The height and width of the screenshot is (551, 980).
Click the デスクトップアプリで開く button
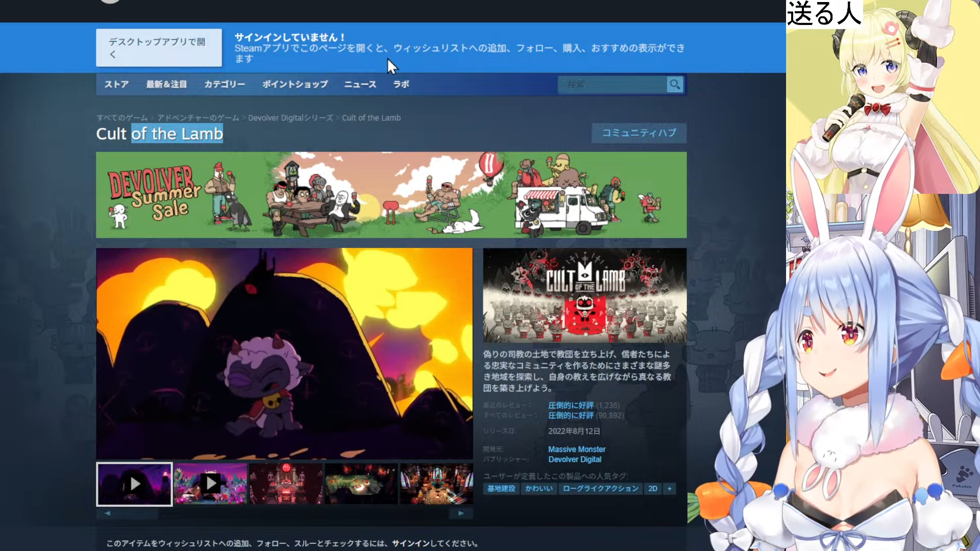pyautogui.click(x=159, y=47)
